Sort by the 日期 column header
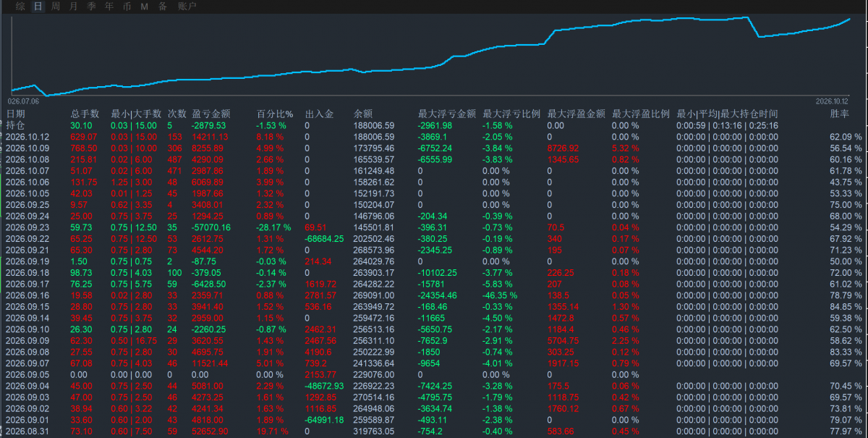This screenshot has width=868, height=438. (x=16, y=114)
